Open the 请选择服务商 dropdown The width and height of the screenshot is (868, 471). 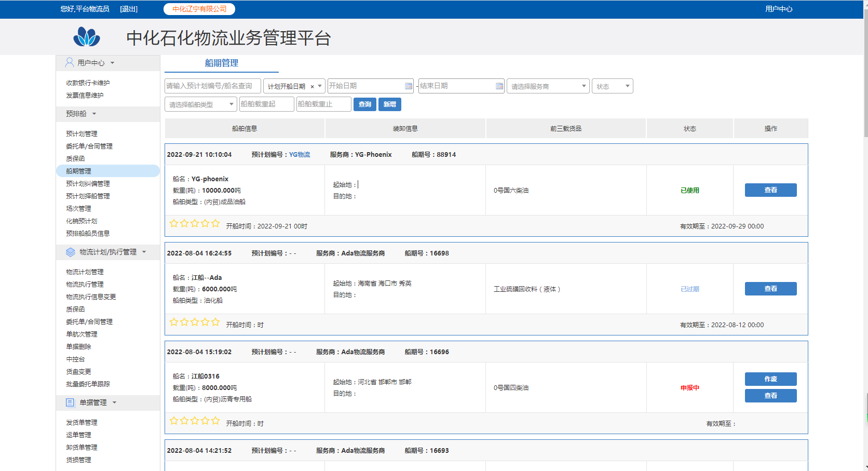pos(548,86)
